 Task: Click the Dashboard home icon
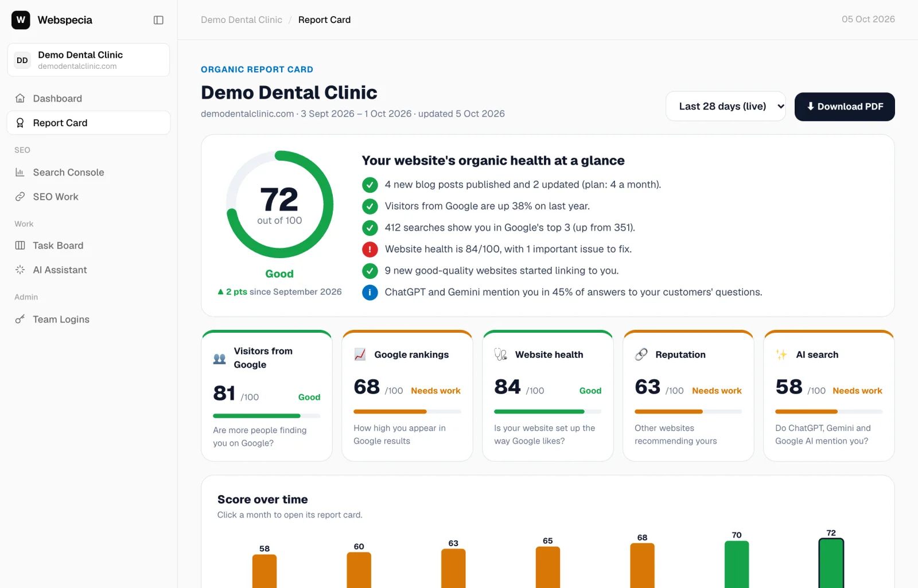click(20, 98)
